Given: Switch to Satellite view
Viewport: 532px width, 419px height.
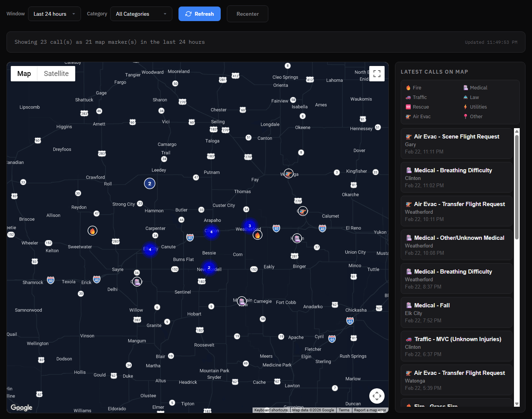Looking at the screenshot, I should [x=56, y=73].
